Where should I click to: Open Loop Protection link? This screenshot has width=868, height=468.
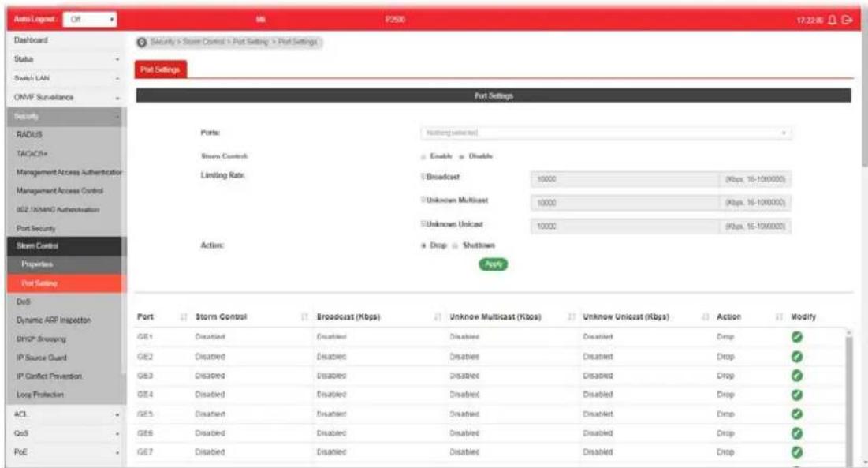point(40,395)
